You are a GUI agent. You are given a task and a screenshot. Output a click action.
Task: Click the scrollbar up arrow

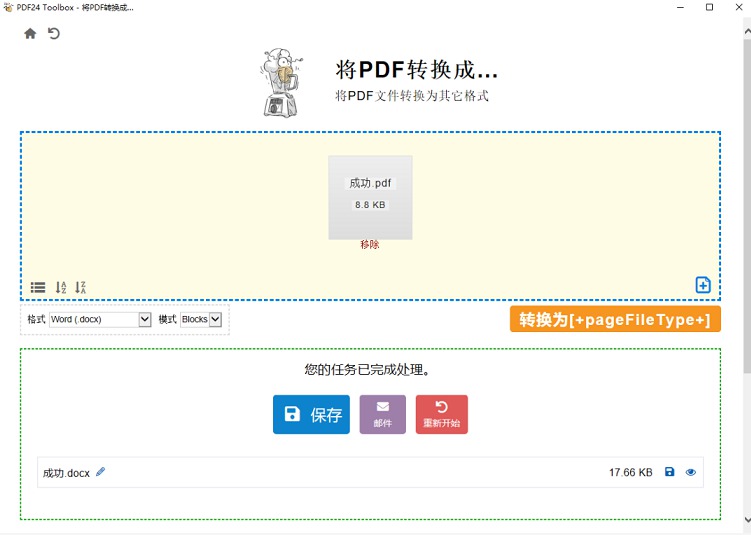tap(747, 32)
